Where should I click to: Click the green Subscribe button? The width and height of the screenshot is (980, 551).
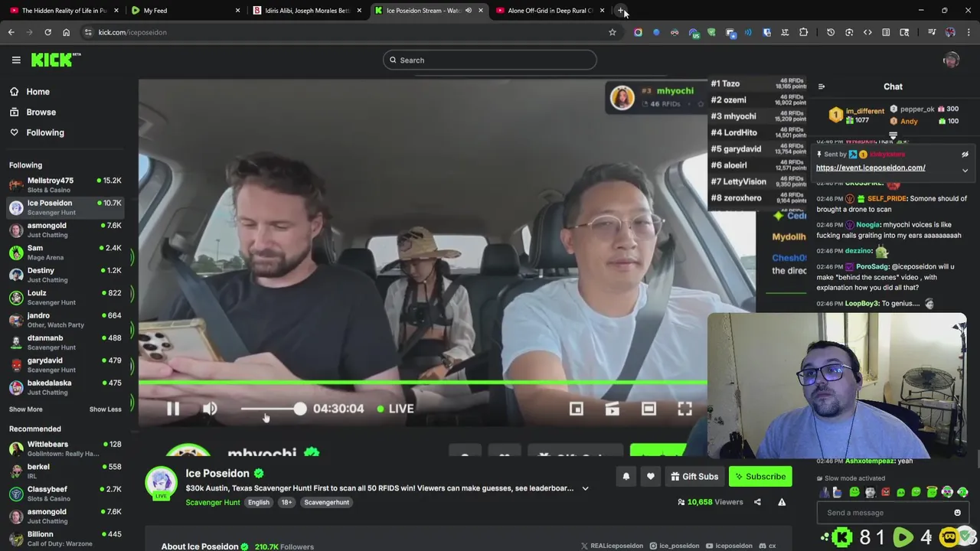(x=760, y=477)
